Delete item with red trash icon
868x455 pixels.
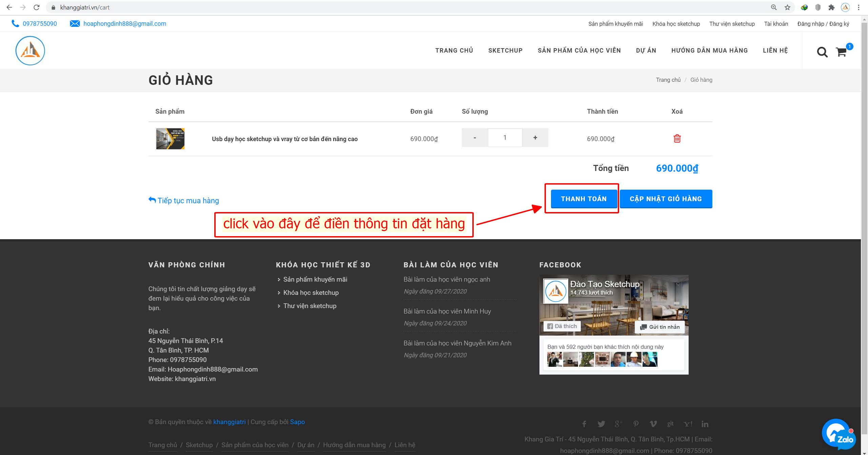[x=677, y=138]
